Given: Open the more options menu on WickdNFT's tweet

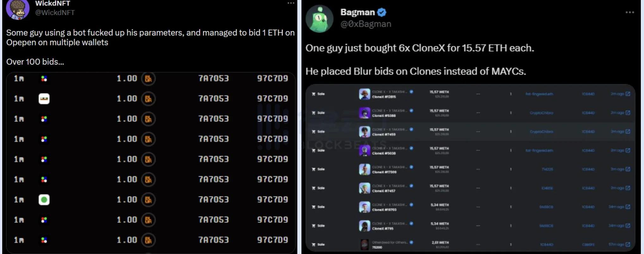Looking at the screenshot, I should tap(291, 3).
